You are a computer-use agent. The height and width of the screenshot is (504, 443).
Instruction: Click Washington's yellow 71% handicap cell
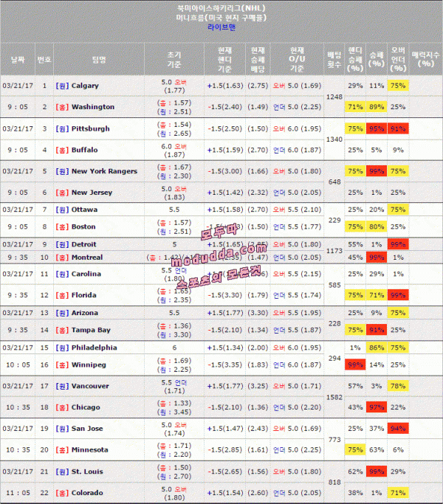355,107
